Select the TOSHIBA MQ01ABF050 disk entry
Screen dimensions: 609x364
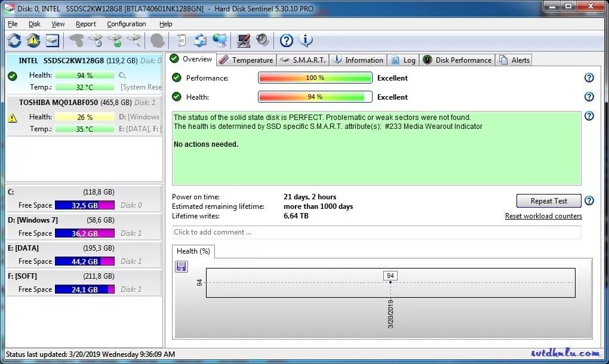[x=84, y=115]
